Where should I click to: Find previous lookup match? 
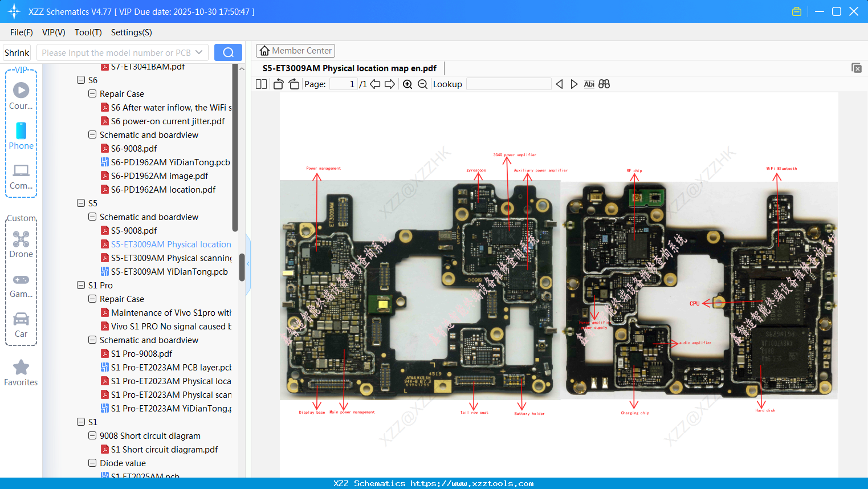tap(559, 84)
